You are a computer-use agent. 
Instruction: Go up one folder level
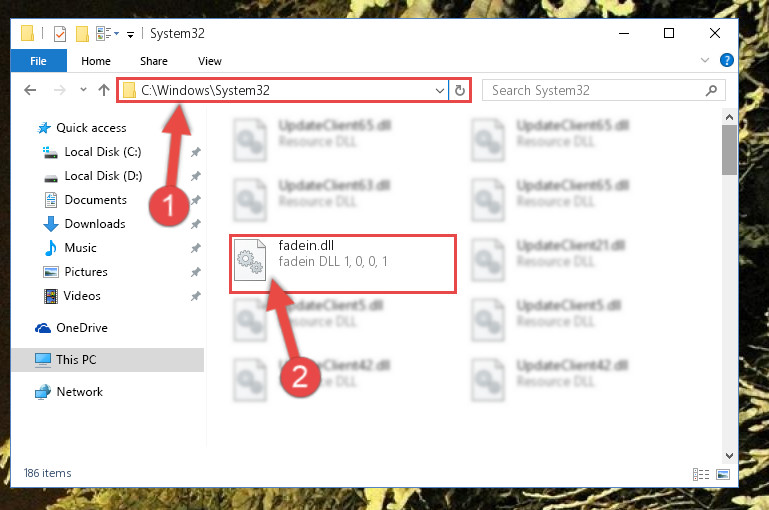(103, 90)
